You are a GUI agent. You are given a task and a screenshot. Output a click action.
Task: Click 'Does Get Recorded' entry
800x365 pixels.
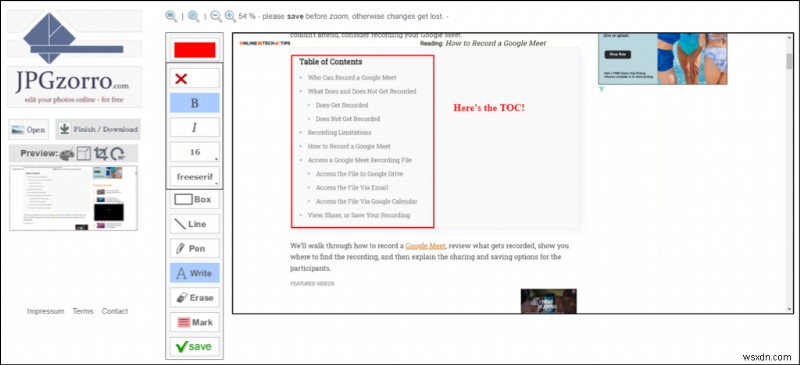click(x=342, y=105)
